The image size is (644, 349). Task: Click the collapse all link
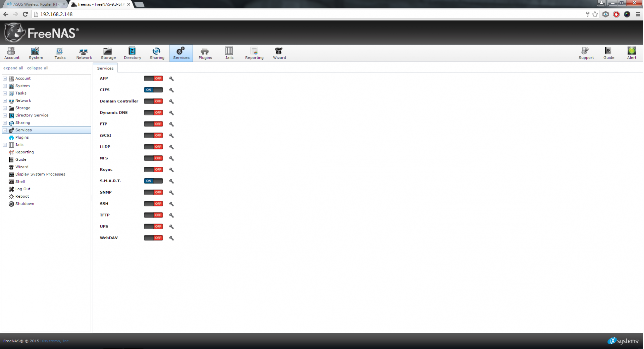38,68
